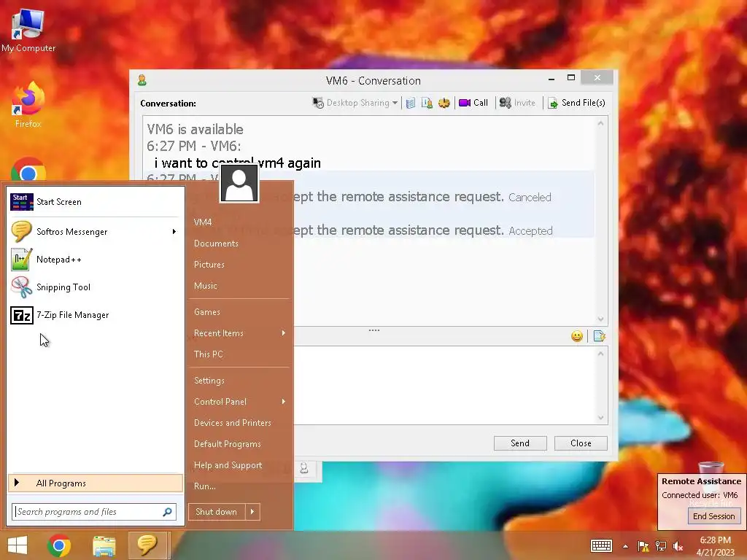The height and width of the screenshot is (560, 747).
Task: Open My Computer desktop icon
Action: [28, 31]
